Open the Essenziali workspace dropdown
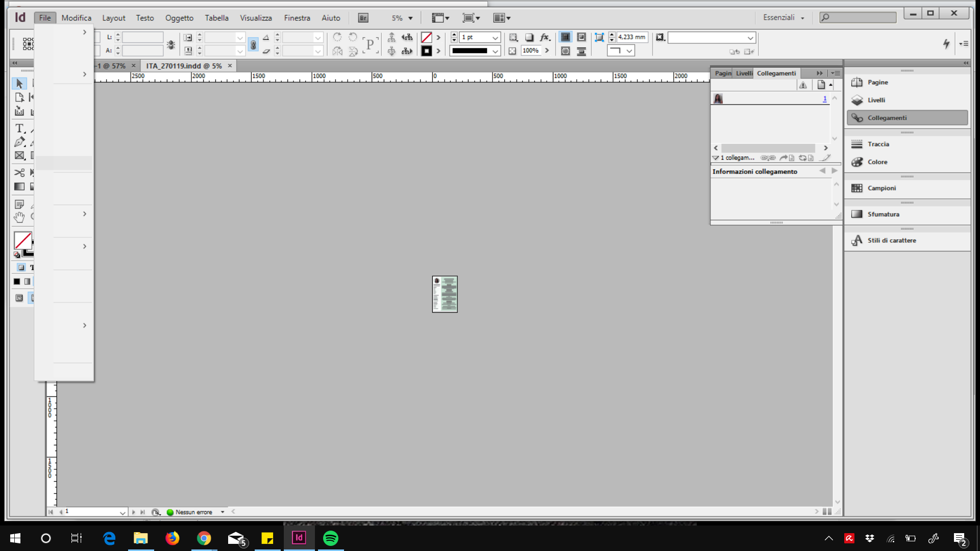This screenshot has width=980, height=551. click(x=783, y=18)
